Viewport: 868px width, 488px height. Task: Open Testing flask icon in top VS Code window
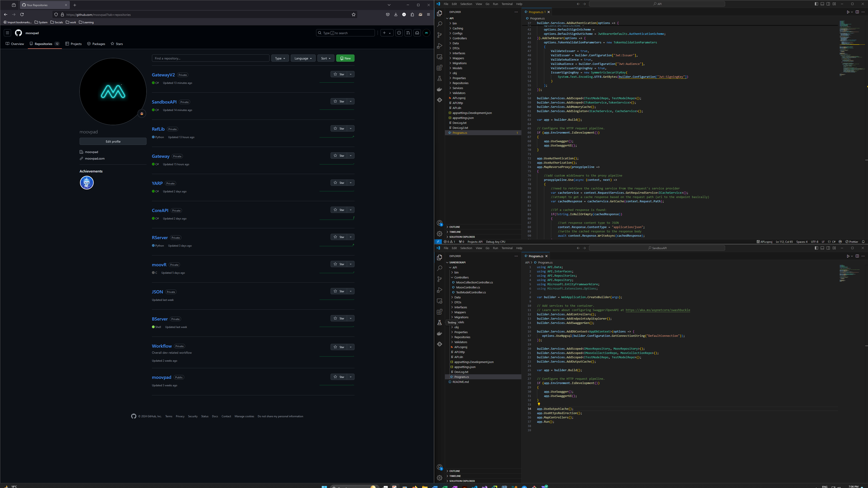439,78
